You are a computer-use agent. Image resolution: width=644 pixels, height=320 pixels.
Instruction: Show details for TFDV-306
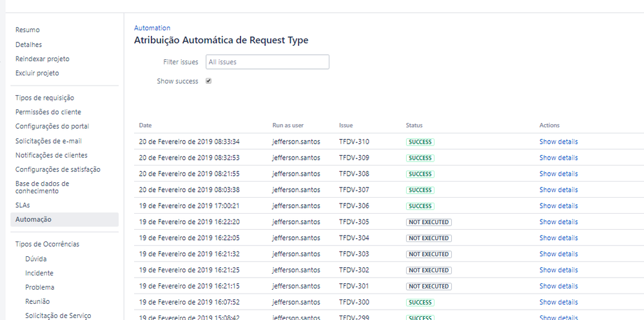pyautogui.click(x=558, y=205)
